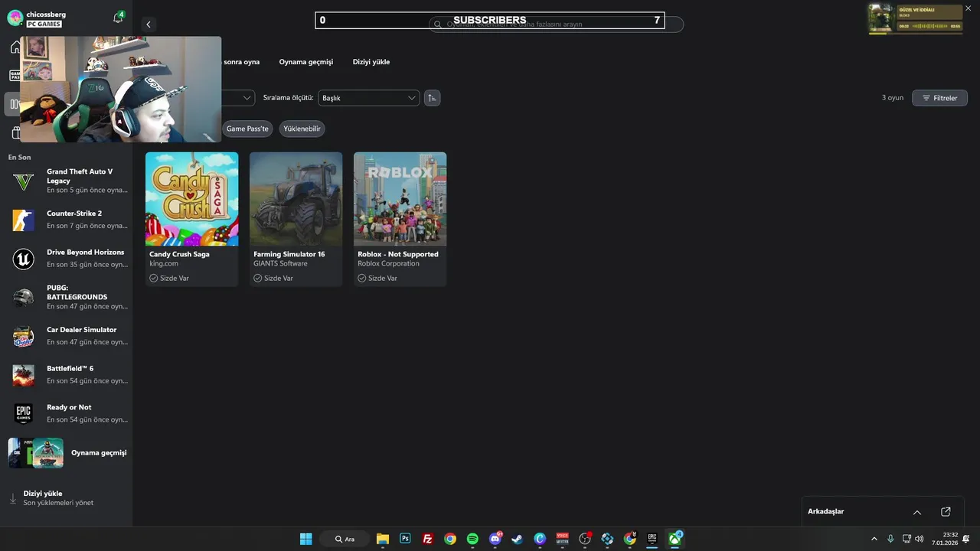Open the clock and date 23:32
Image resolution: width=980 pixels, height=551 pixels.
944,539
